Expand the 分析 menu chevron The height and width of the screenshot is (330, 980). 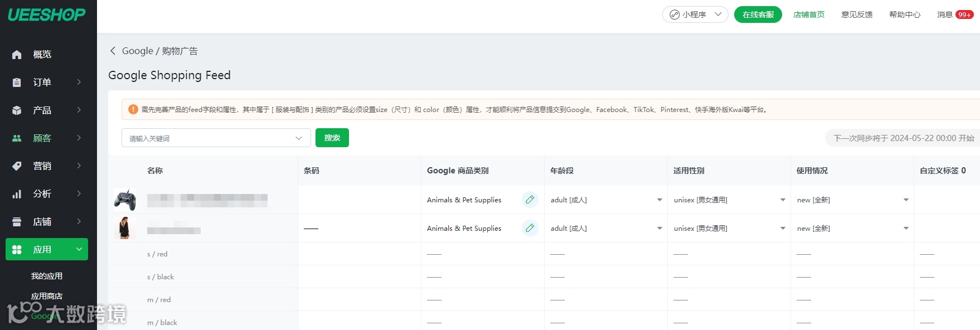point(79,194)
